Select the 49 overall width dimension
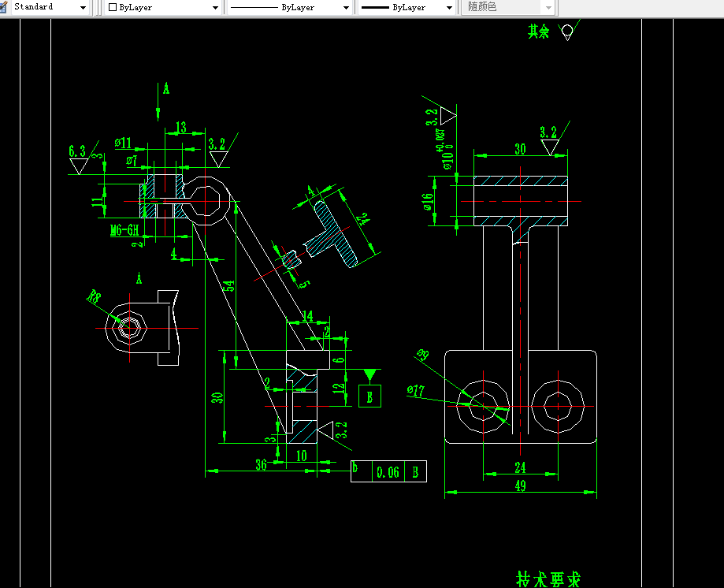The height and width of the screenshot is (588, 724). pyautogui.click(x=521, y=486)
